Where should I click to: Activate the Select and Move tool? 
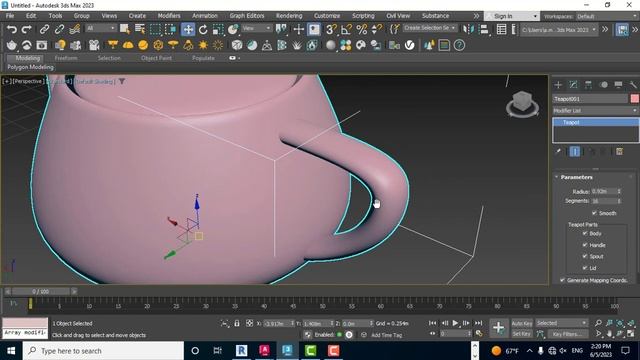point(188,29)
